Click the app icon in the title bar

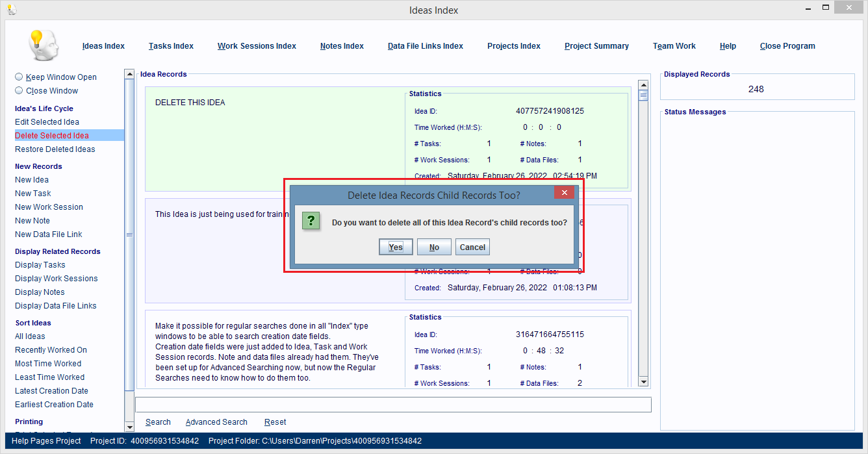click(12, 10)
